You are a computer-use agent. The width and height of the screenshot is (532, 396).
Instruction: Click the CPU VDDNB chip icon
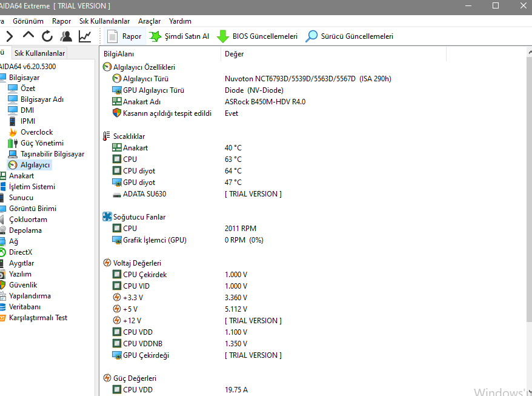[117, 343]
